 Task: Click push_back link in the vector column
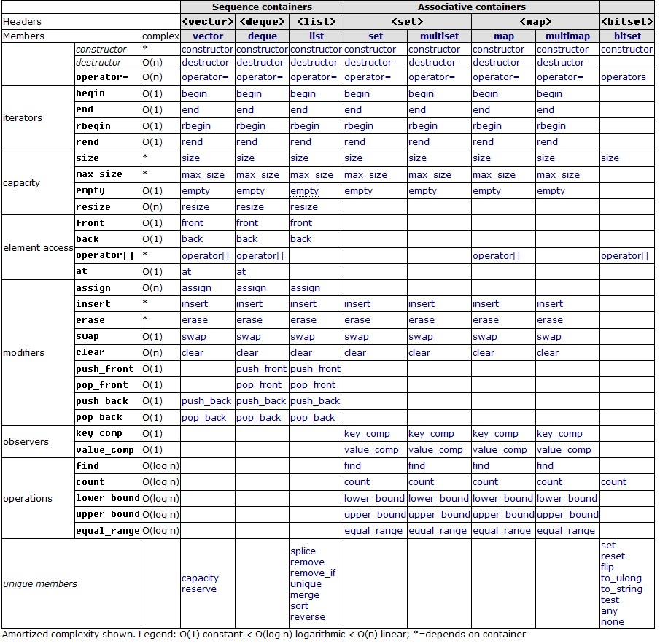(206, 401)
